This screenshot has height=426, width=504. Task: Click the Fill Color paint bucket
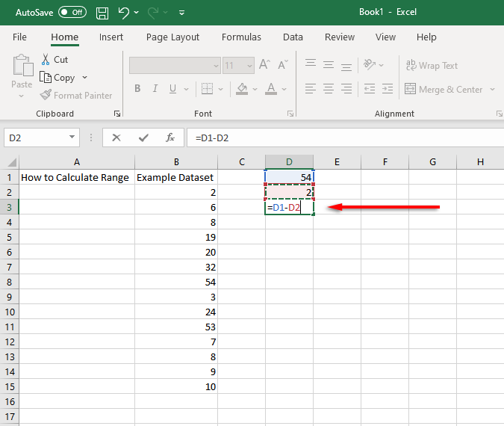(241, 89)
